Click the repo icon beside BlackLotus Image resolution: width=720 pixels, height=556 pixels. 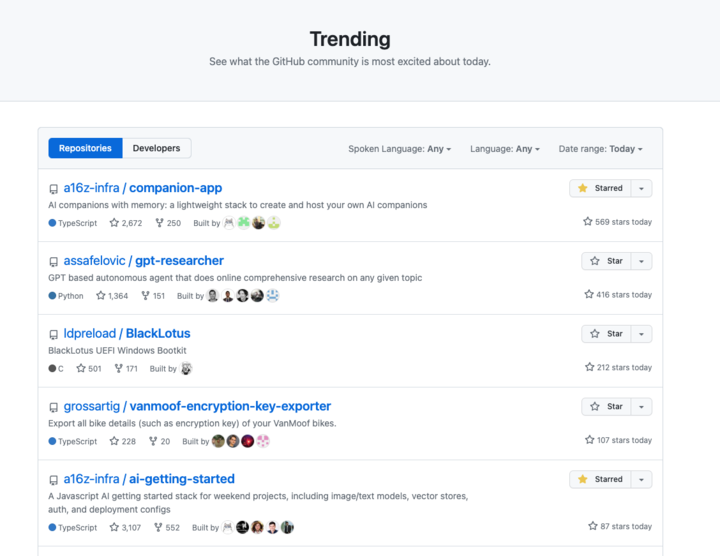click(x=54, y=334)
